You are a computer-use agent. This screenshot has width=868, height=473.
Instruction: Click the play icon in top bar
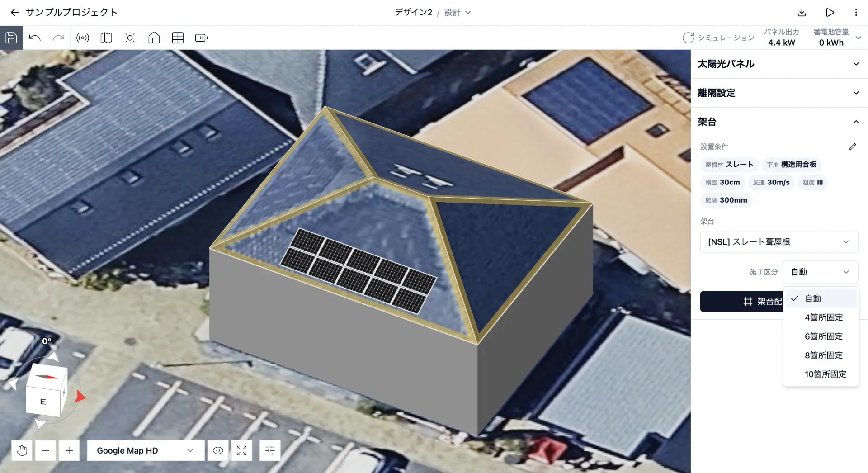click(830, 12)
